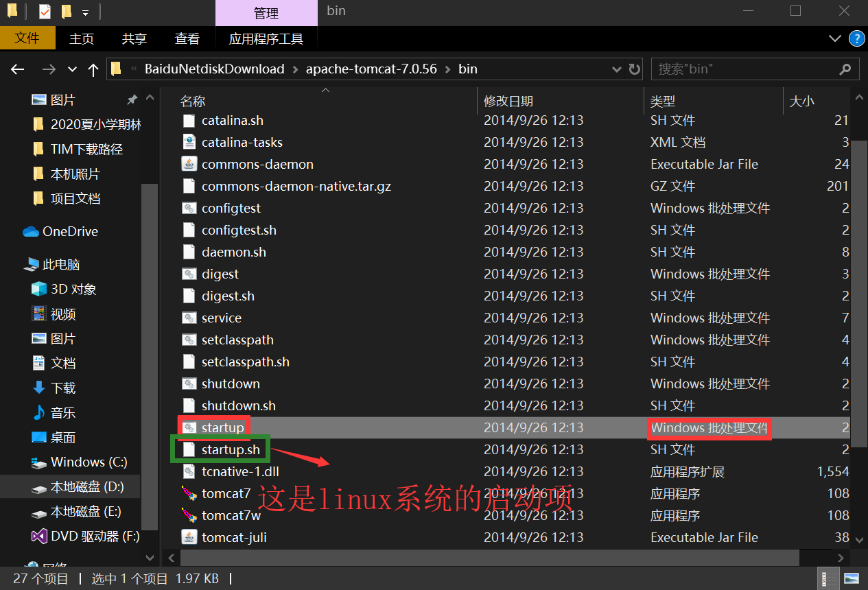The image size is (868, 590).
Task: Open 3D 对象 in navigation pane
Action: [73, 290]
